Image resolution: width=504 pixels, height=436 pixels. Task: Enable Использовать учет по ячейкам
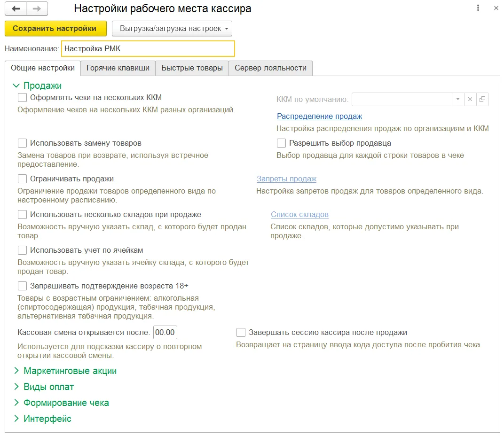[22, 250]
